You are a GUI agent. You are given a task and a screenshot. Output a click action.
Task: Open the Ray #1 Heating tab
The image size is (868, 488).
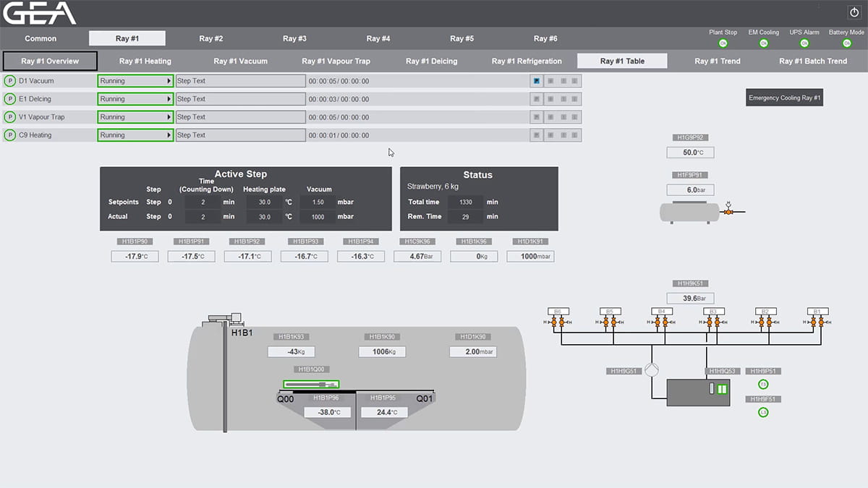[145, 61]
